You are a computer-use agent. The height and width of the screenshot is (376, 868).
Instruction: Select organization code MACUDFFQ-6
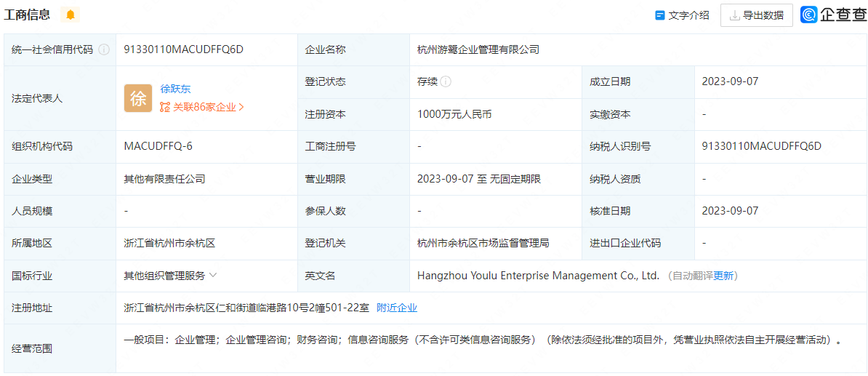158,146
